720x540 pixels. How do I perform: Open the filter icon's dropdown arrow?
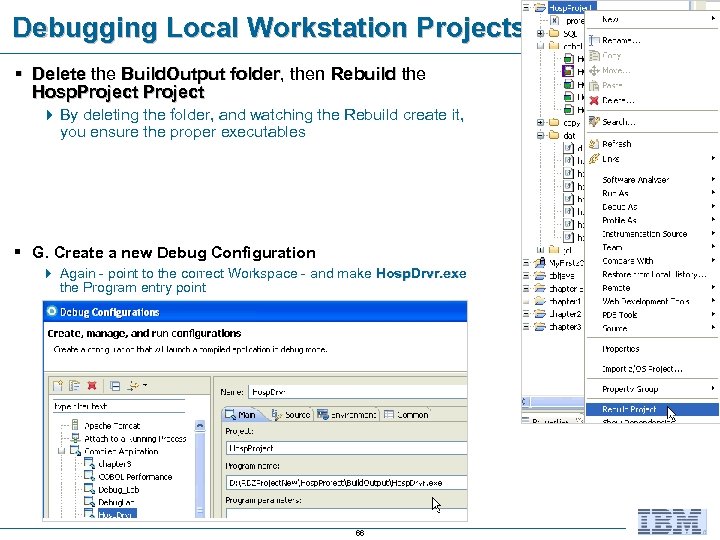tap(145, 385)
